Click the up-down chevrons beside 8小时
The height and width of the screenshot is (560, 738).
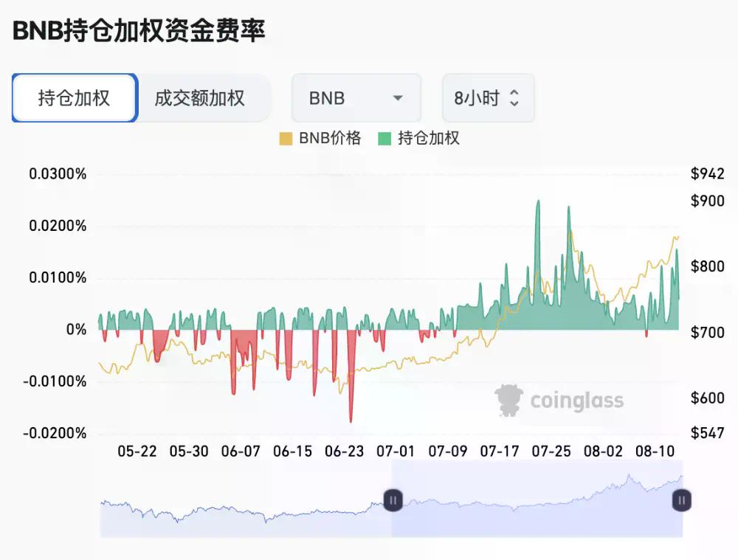514,98
